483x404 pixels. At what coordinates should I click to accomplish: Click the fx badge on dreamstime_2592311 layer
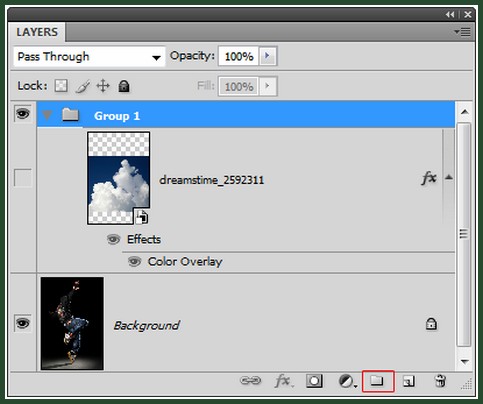(429, 178)
